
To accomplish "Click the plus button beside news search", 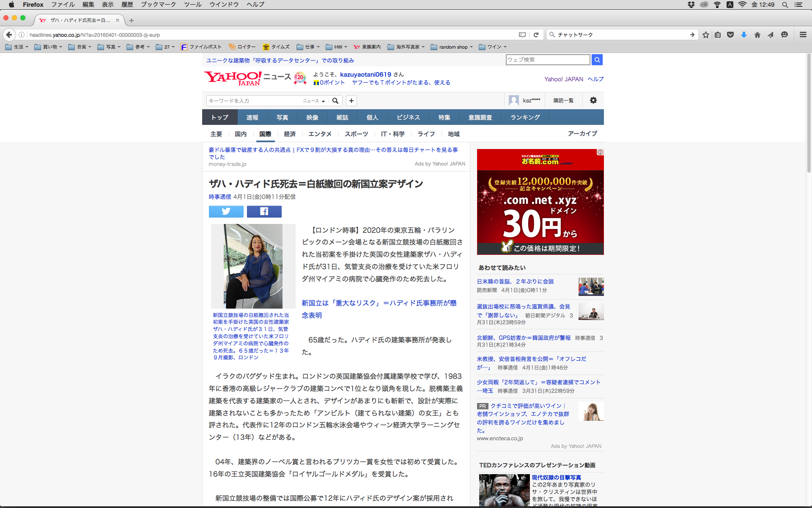I will 351,101.
